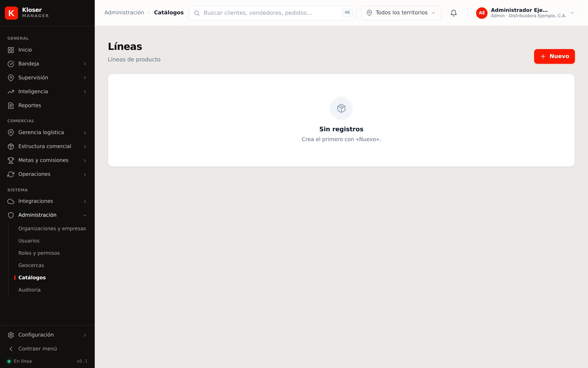This screenshot has width=588, height=368.
Task: Click the Gerencia logística pin icon
Action: coord(11,132)
